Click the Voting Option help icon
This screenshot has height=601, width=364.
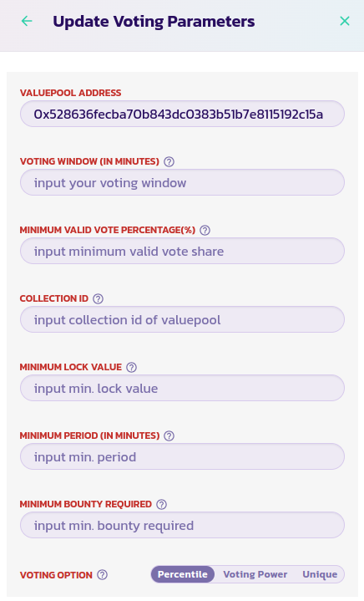coord(102,575)
